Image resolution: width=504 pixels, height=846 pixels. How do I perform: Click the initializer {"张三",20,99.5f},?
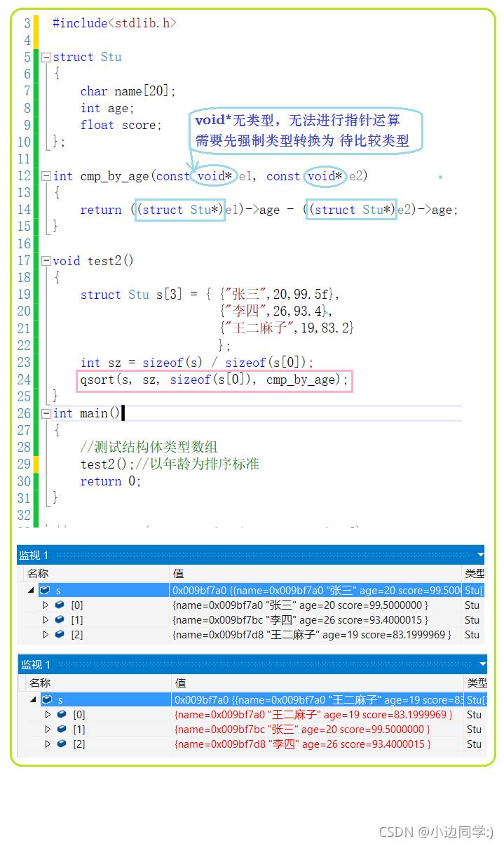[279, 295]
